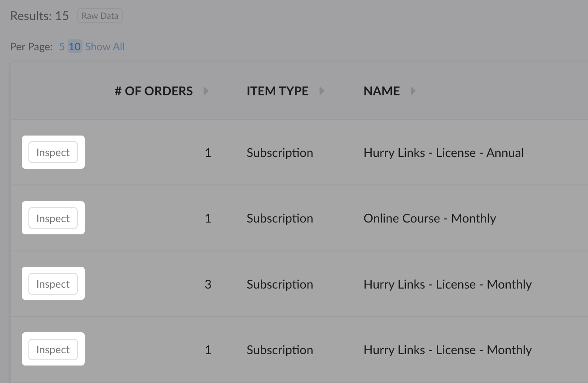Show All results on one page
588x383 pixels.
[105, 47]
